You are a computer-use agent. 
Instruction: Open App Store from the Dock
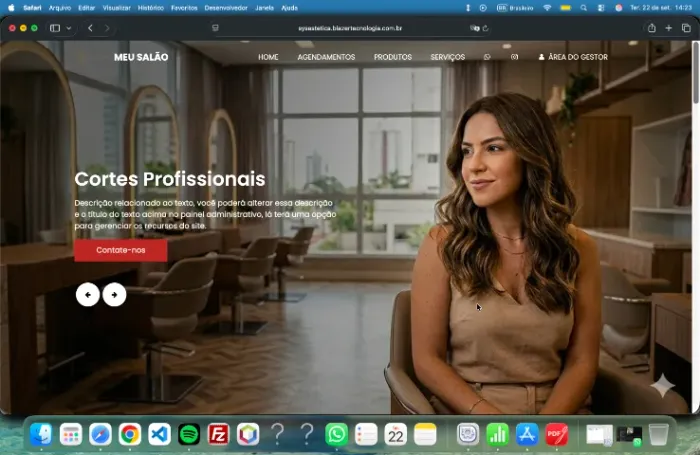[527, 434]
